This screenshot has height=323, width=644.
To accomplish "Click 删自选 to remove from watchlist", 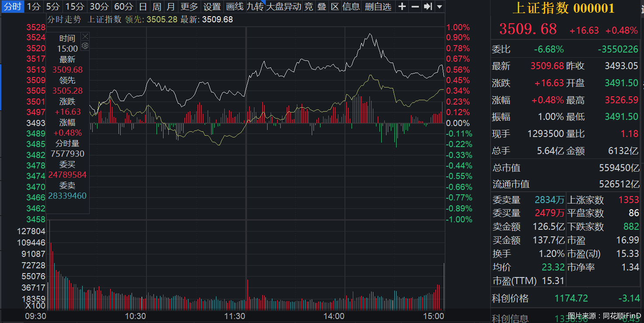I will tap(378, 7).
